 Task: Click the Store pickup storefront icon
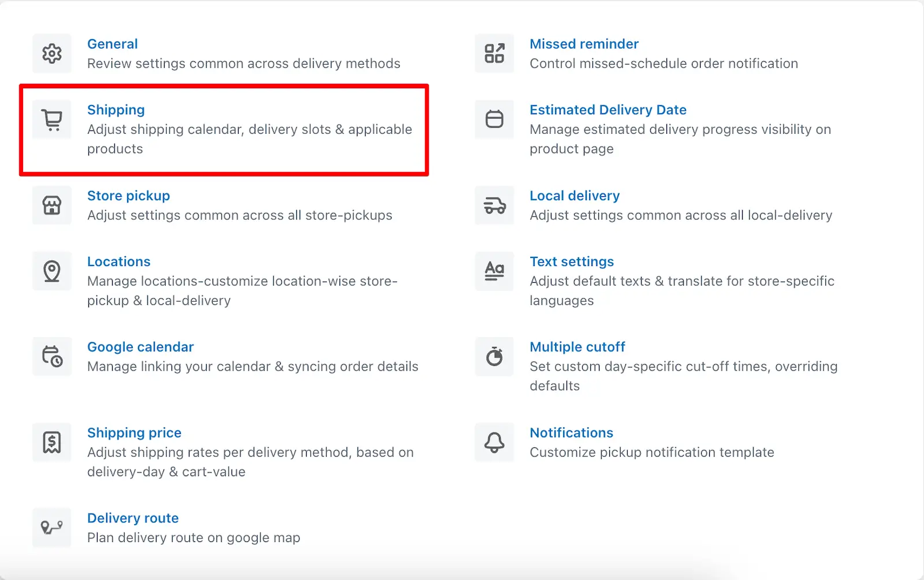52,205
